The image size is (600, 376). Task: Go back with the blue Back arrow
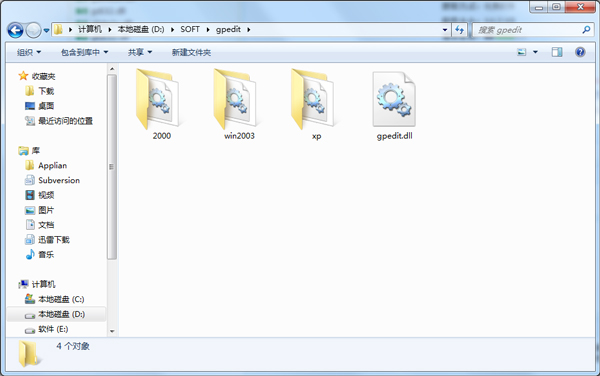coord(15,30)
